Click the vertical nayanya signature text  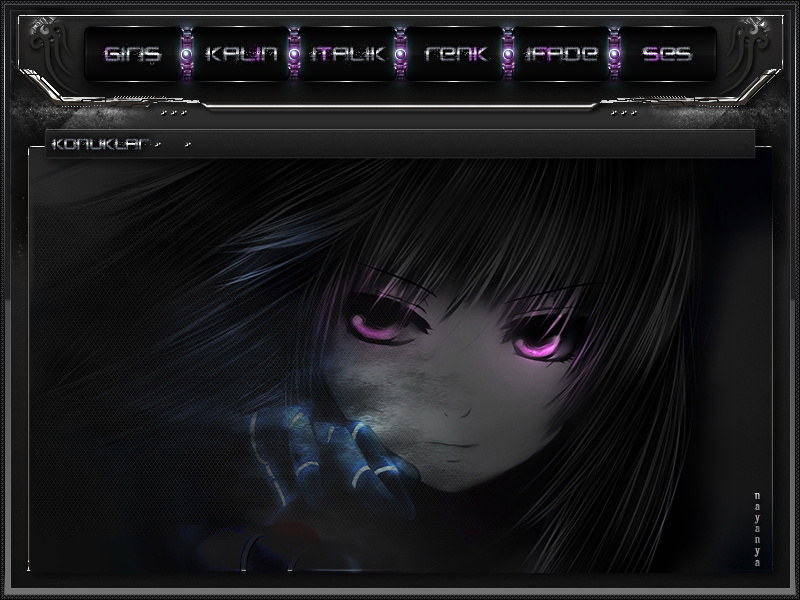[x=758, y=529]
